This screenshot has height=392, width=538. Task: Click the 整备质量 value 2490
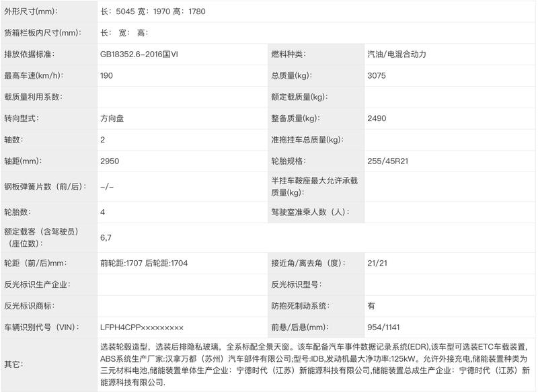tap(377, 118)
